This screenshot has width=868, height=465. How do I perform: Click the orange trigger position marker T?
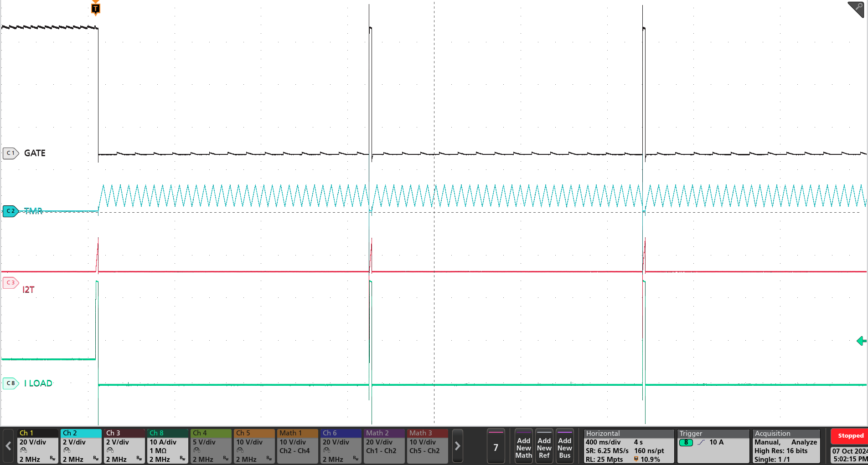coord(95,8)
